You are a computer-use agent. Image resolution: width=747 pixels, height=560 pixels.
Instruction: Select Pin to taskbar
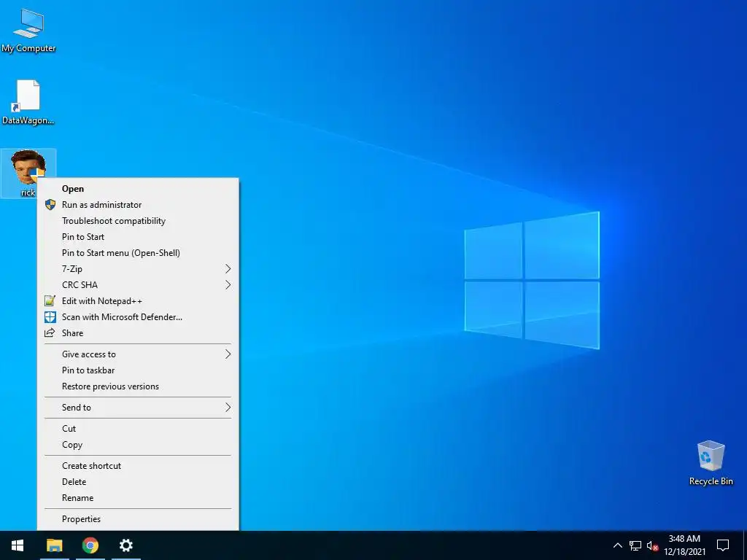point(138,370)
